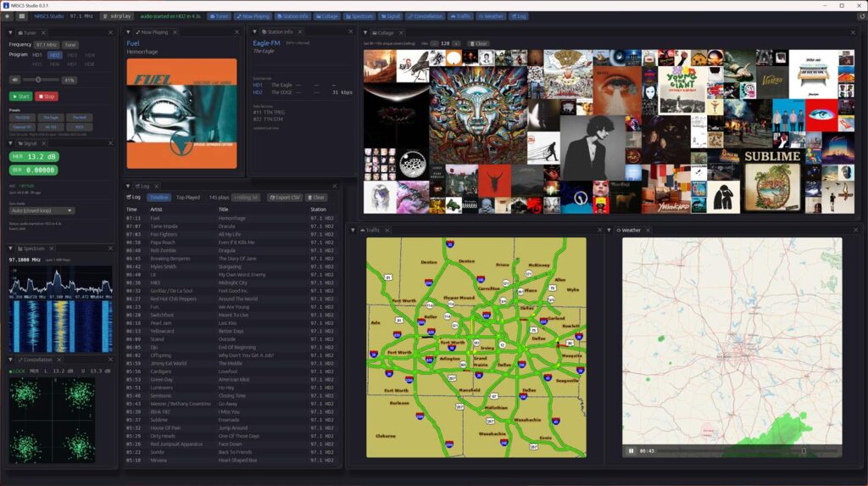
Task: Collapse the Traffic panel with its triangle
Action: coord(353,230)
